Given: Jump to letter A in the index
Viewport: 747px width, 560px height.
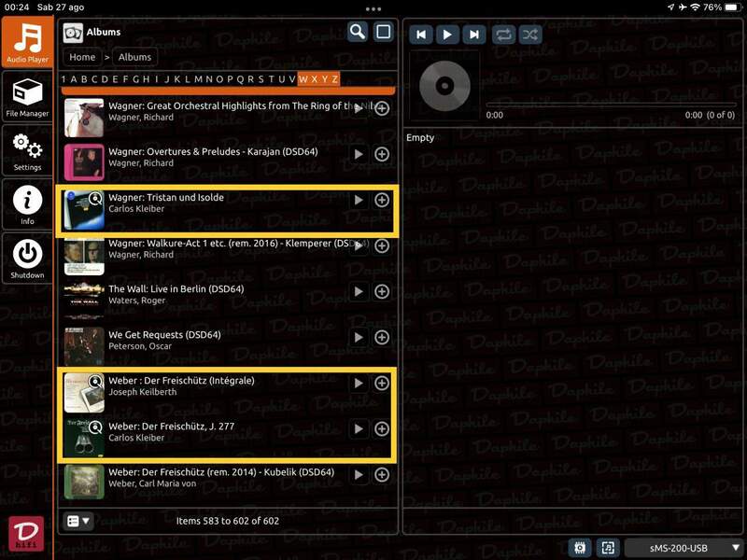Looking at the screenshot, I should click(x=73, y=79).
